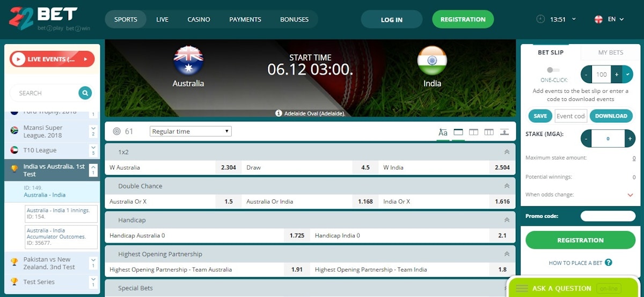Image resolution: width=644 pixels, height=297 pixels.
Task: Enable the One-Click betting toggle
Action: pyautogui.click(x=553, y=70)
